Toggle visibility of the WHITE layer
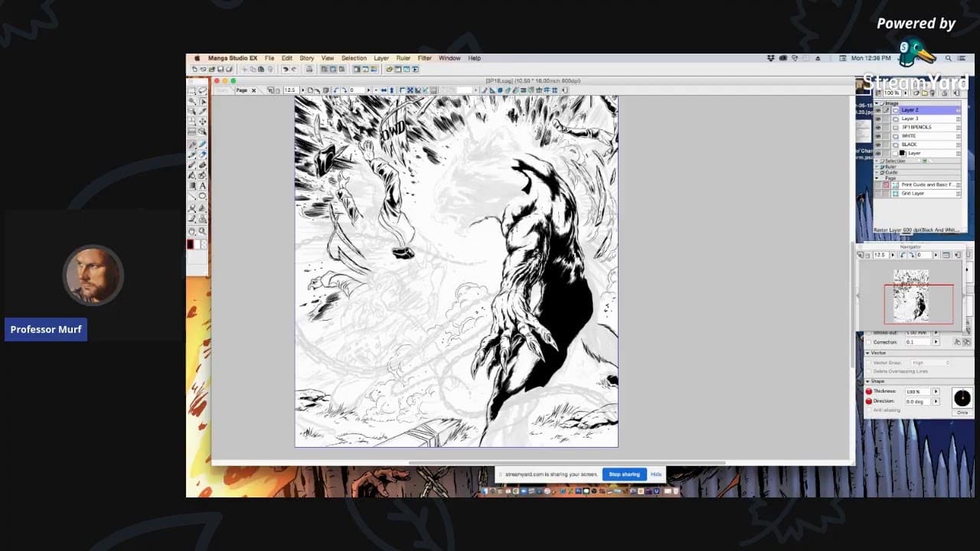 (877, 136)
